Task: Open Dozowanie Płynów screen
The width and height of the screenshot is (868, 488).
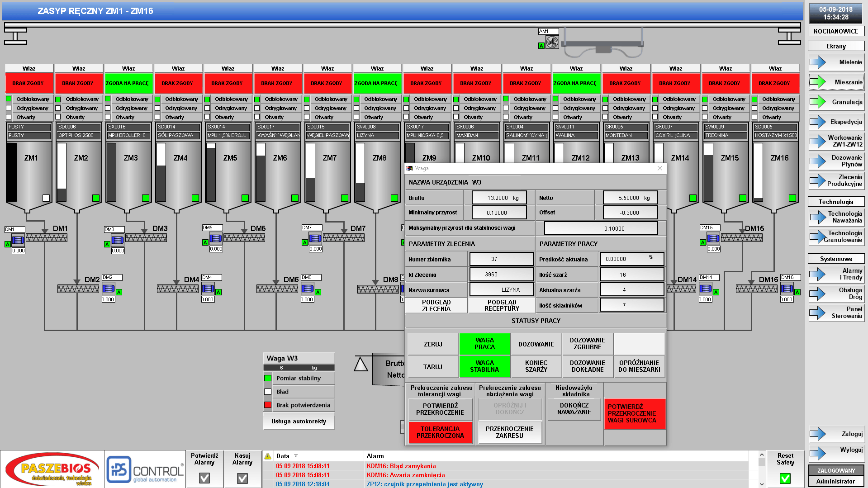Action: point(836,161)
